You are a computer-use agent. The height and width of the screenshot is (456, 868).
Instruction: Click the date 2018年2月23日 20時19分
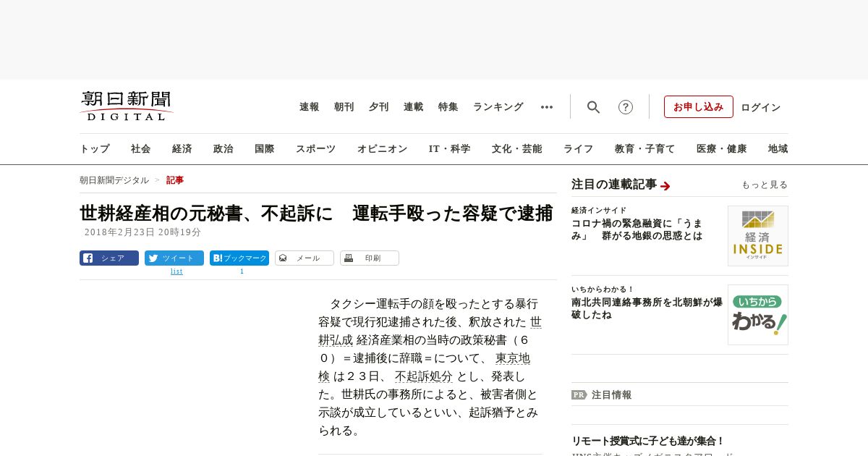point(142,232)
